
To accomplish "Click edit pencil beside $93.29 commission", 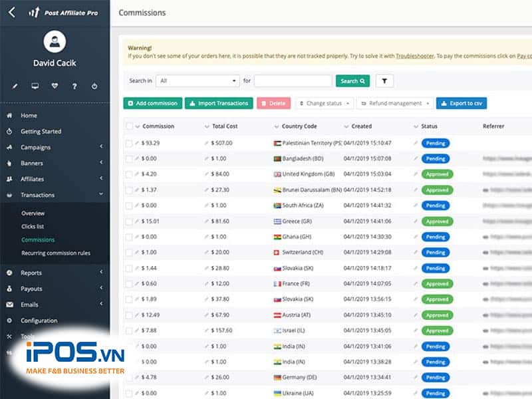I will coord(138,143).
